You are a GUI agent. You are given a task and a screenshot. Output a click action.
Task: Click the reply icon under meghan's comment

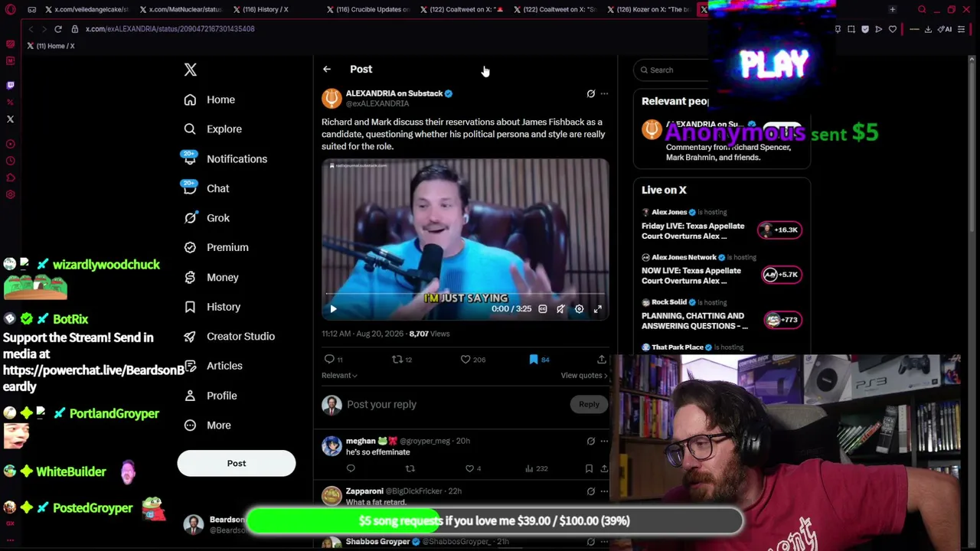click(x=351, y=468)
